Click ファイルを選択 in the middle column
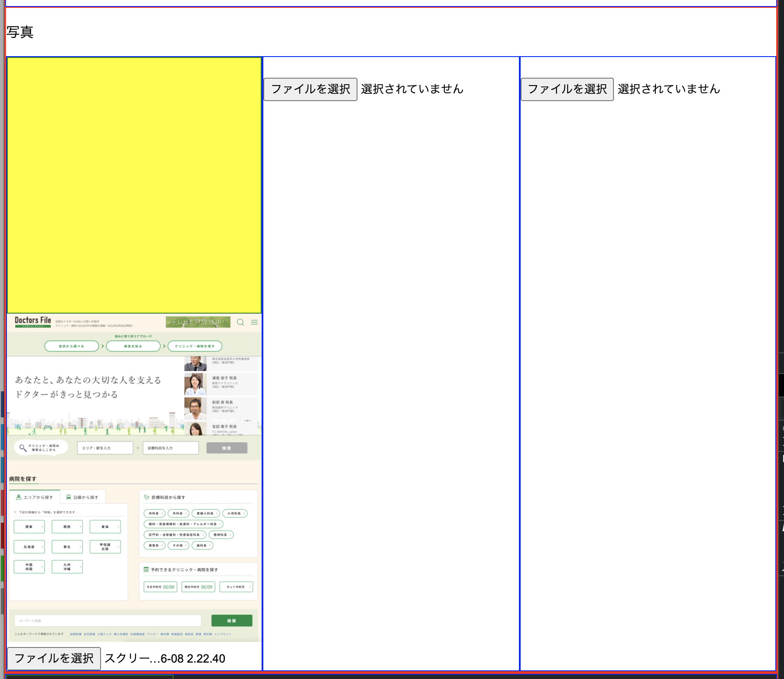Screen dimensions: 784x679 pos(310,89)
